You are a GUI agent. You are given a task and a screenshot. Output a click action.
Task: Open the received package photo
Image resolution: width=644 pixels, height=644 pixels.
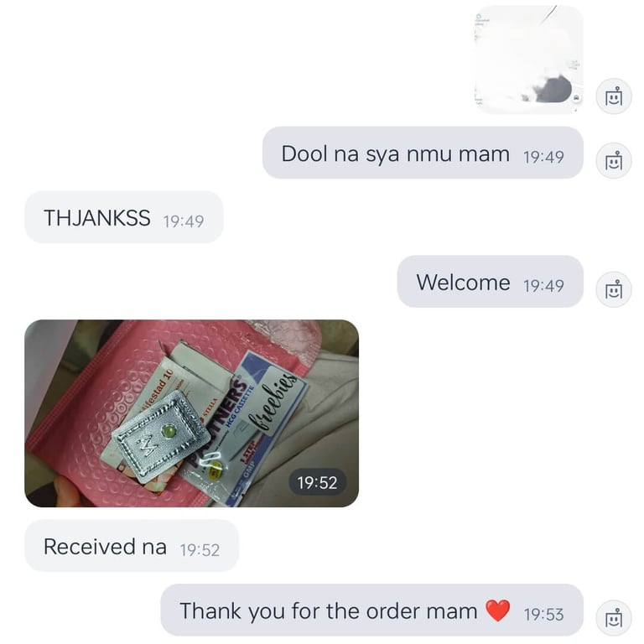[191, 413]
